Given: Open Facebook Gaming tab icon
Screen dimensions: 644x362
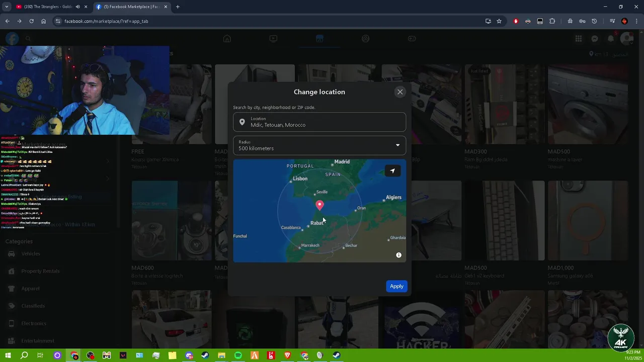Looking at the screenshot, I should [412, 39].
